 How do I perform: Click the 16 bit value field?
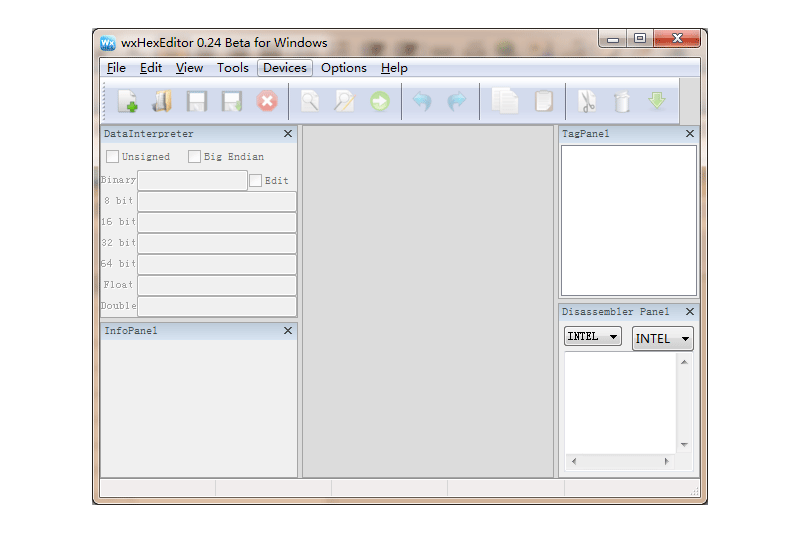click(217, 222)
